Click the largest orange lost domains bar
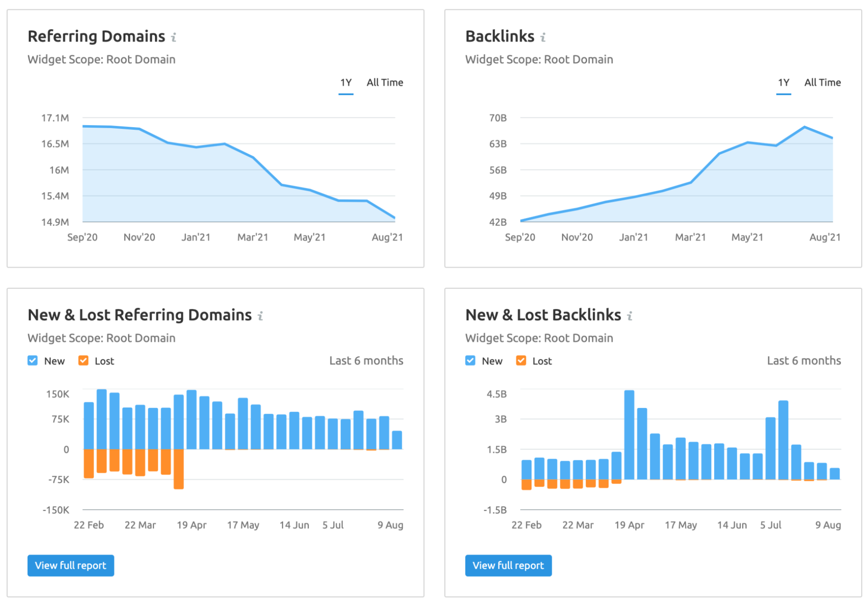 [179, 468]
